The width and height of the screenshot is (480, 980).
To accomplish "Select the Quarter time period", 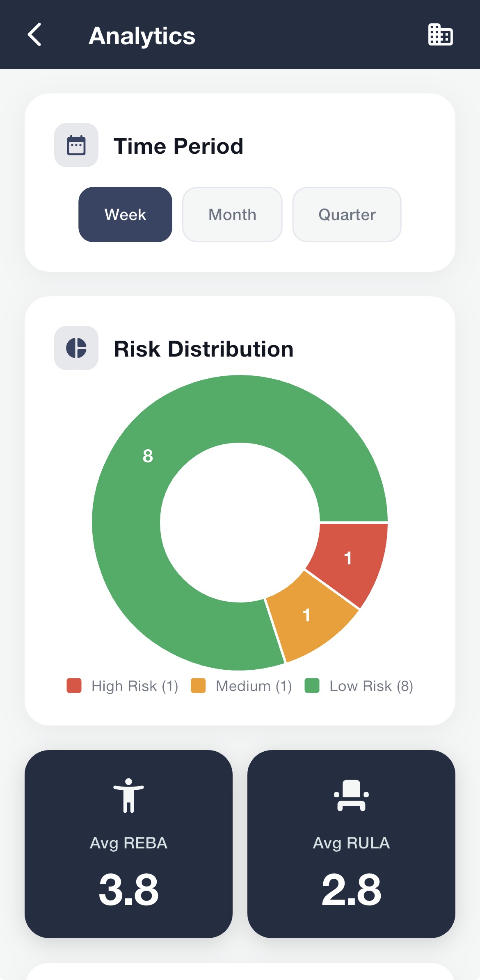I will [x=347, y=214].
